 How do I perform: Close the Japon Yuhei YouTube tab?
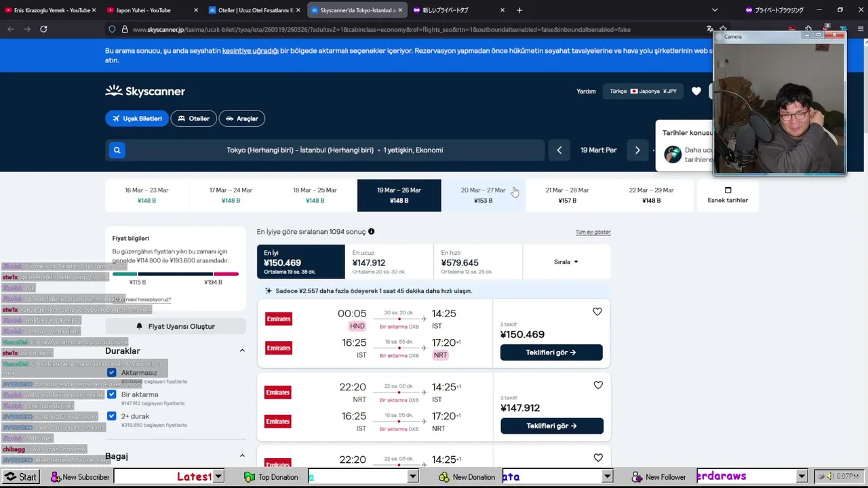196,10
